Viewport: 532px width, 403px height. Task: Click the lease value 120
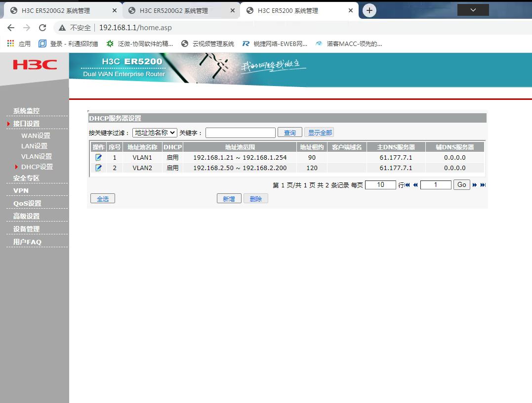pos(312,168)
